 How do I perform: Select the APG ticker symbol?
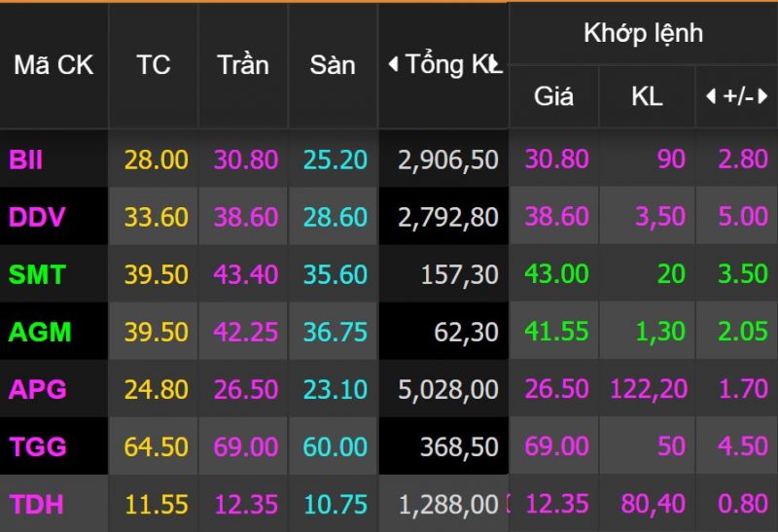coord(38,389)
